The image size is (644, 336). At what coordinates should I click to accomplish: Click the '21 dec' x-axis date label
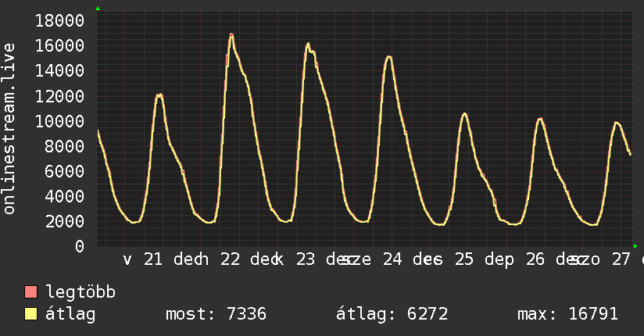172,259
